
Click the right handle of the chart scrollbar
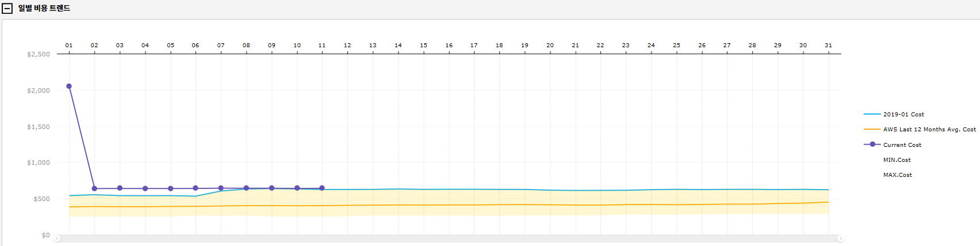(840, 239)
